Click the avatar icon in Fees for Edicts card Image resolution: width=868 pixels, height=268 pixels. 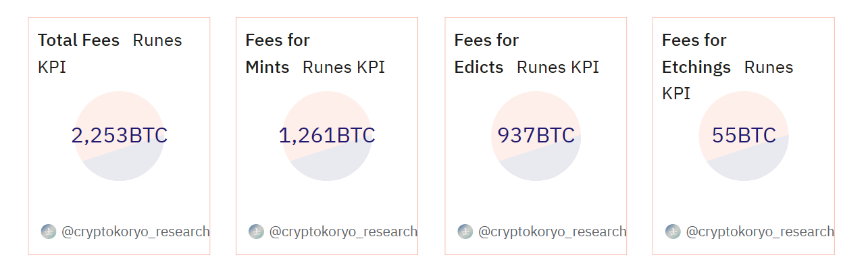(x=465, y=232)
